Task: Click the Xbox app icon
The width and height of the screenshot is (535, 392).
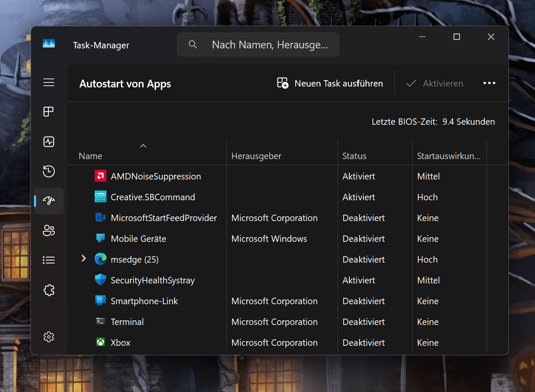Action: click(x=101, y=342)
